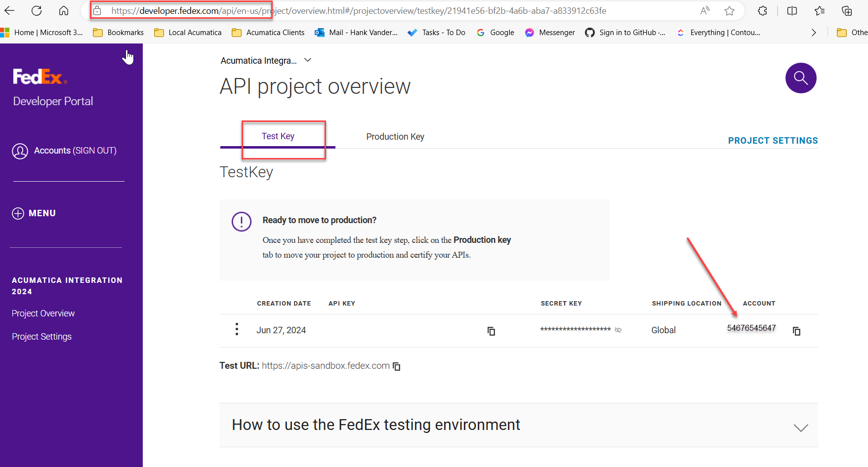Open browser extensions puzzle icon
868x467 pixels.
pyautogui.click(x=762, y=11)
